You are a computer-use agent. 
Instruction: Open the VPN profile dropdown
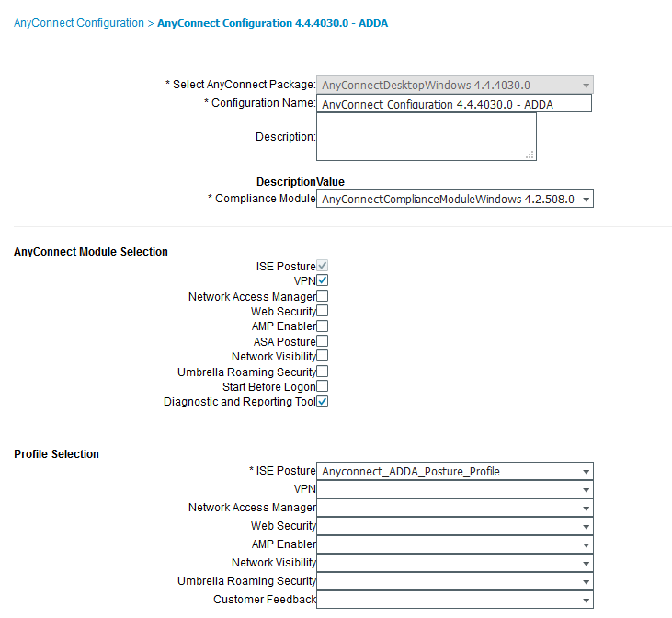(x=455, y=489)
